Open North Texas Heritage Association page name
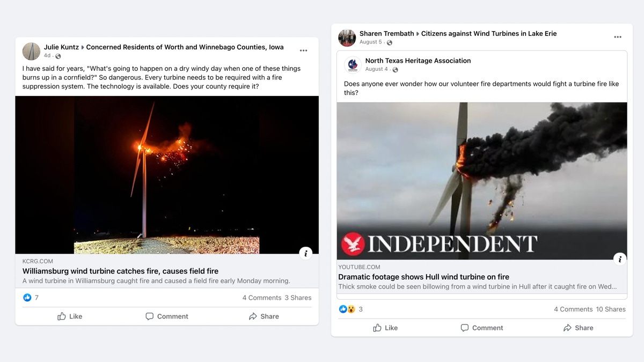This screenshot has height=362, width=644. click(418, 61)
